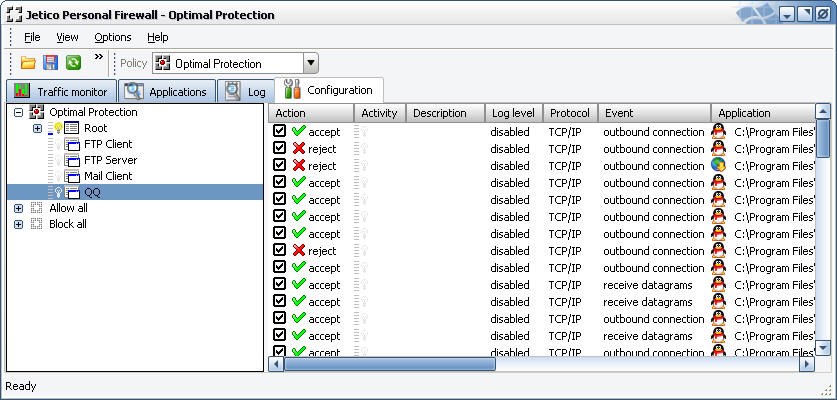Select the FTP Server tree item
The image size is (837, 400).
tap(110, 160)
